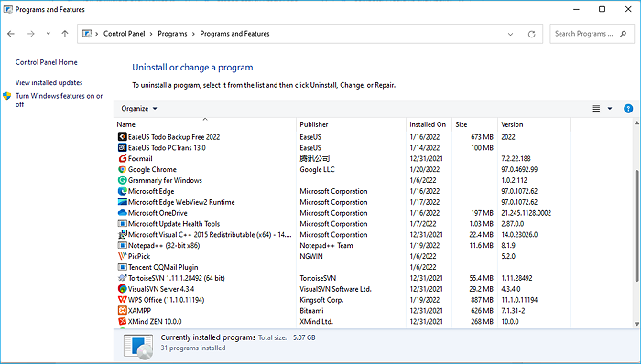The height and width of the screenshot is (364, 641).
Task: Go to the Programs breadcrumb
Action: tap(172, 34)
